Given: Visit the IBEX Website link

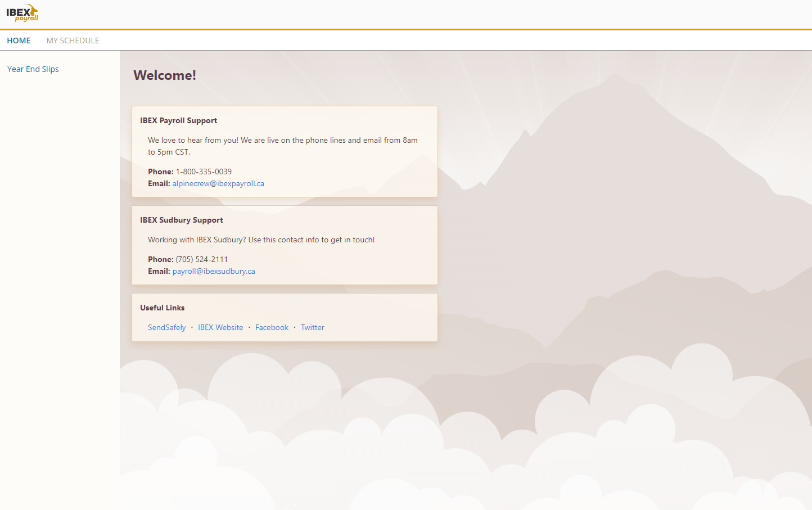Looking at the screenshot, I should pyautogui.click(x=220, y=327).
